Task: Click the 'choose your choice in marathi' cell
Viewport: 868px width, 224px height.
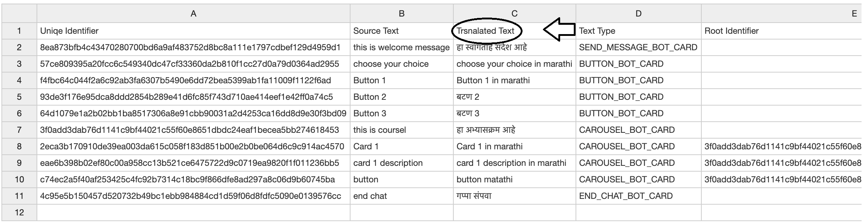Action: (x=514, y=64)
